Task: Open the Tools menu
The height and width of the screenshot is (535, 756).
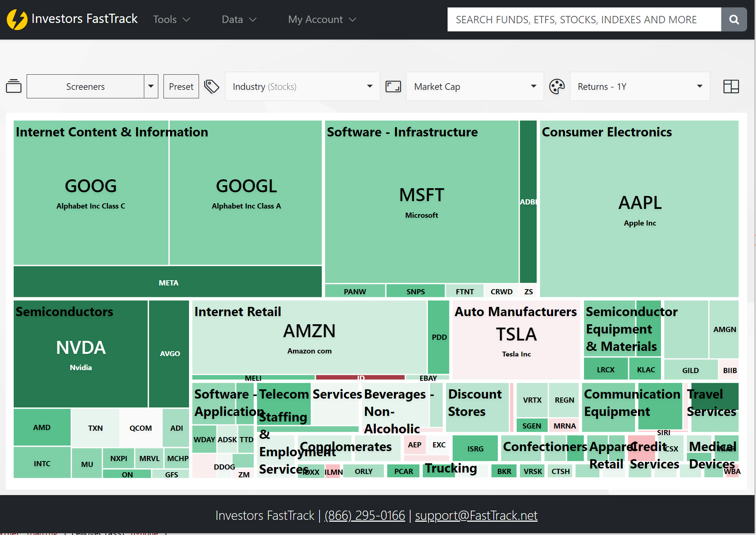Action: (x=172, y=19)
